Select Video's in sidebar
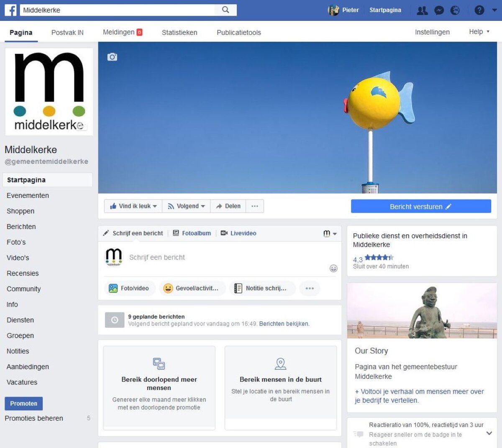Image resolution: width=502 pixels, height=448 pixels. point(18,258)
